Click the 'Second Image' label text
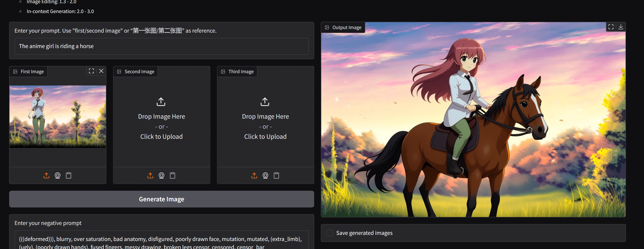 click(139, 72)
